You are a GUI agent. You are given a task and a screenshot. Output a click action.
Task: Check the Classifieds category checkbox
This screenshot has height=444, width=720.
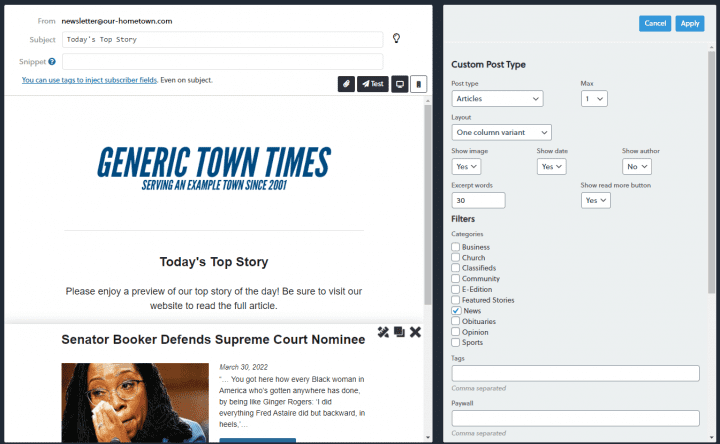(x=456, y=268)
